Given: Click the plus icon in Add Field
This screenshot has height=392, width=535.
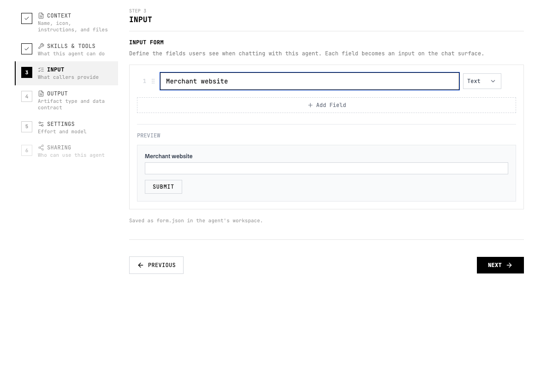Looking at the screenshot, I should [310, 105].
